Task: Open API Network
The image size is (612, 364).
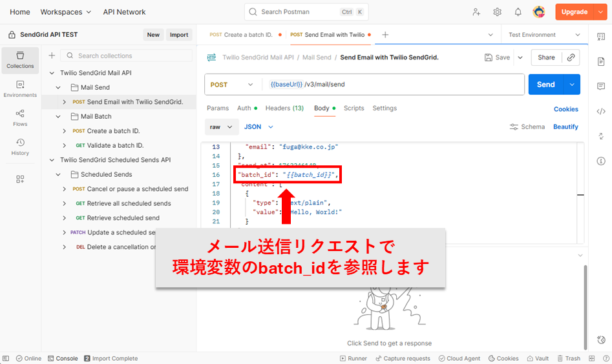Action: coord(124,12)
